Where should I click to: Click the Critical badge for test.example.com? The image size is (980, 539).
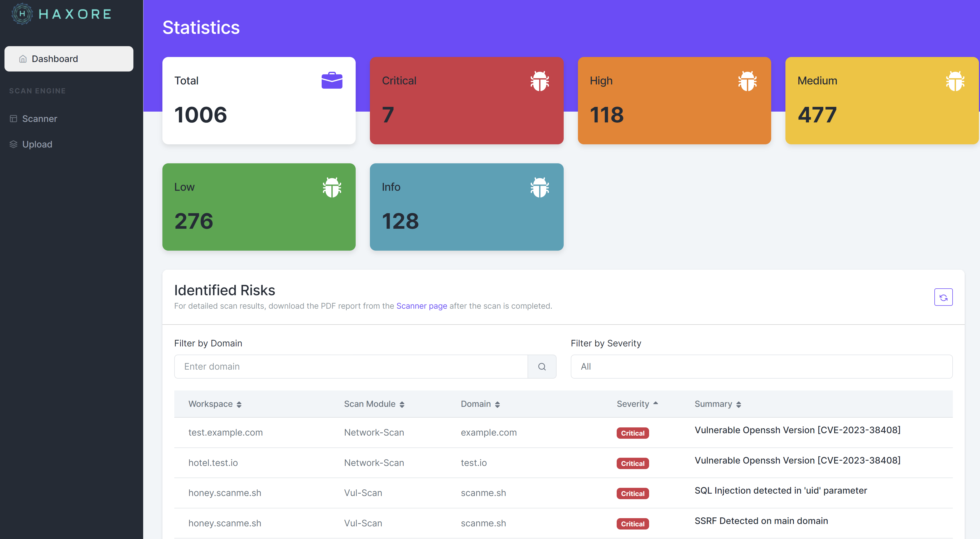632,433
